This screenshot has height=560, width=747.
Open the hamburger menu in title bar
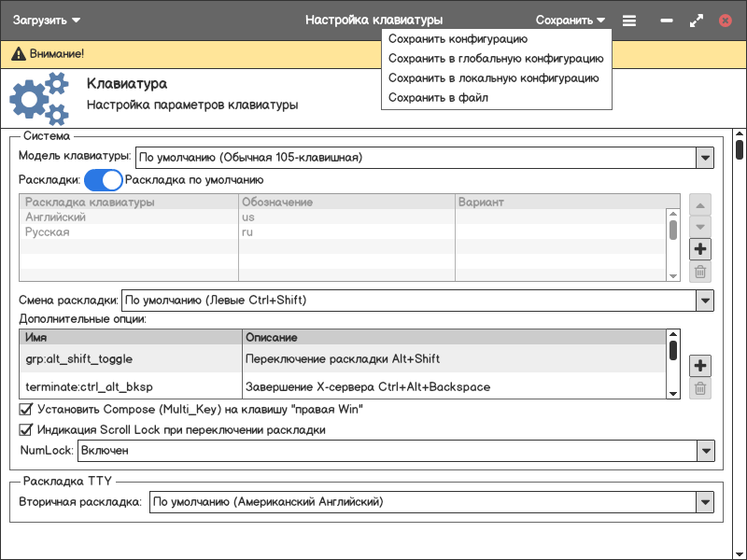click(x=629, y=20)
